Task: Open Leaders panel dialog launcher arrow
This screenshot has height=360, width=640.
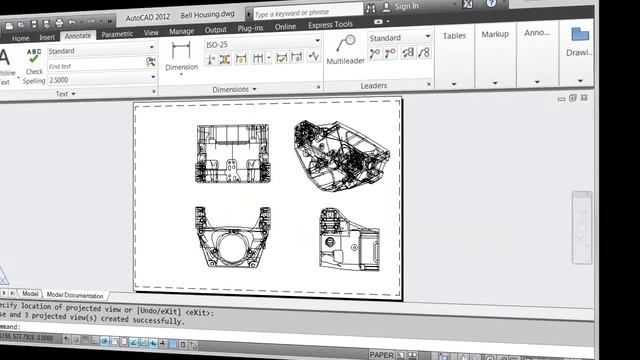Action: coord(429,84)
